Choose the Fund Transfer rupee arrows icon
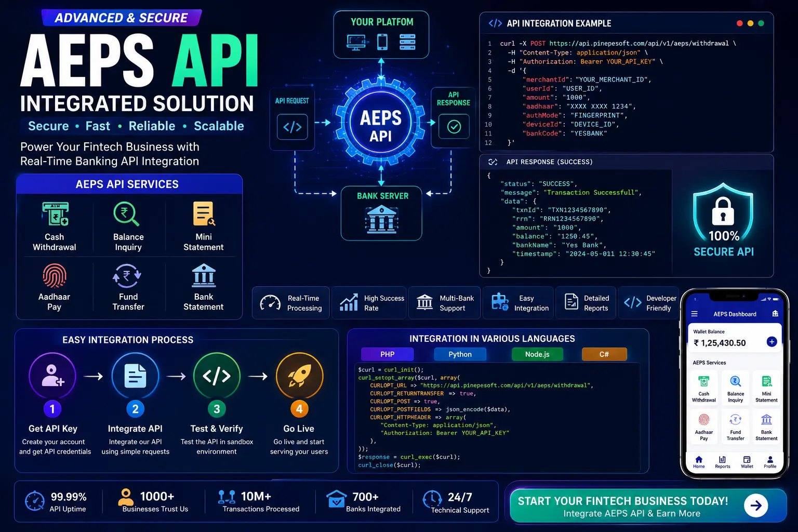Viewport: 798px width, 532px height. (x=127, y=276)
